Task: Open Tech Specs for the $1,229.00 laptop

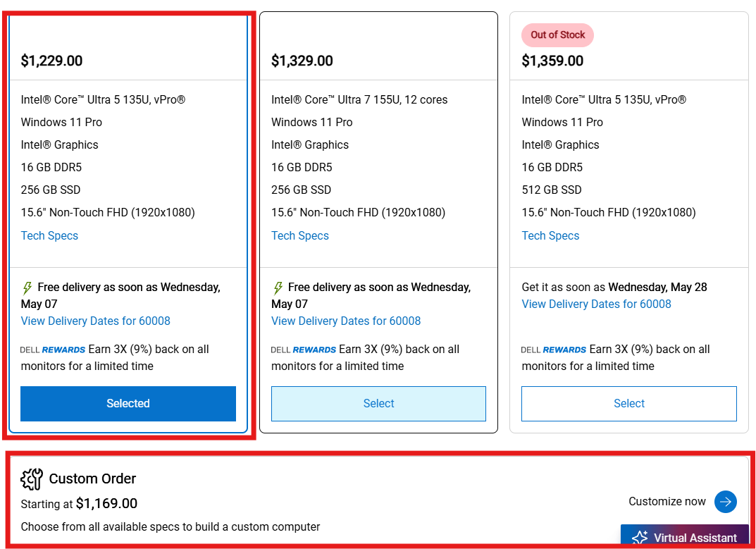Action: click(49, 236)
